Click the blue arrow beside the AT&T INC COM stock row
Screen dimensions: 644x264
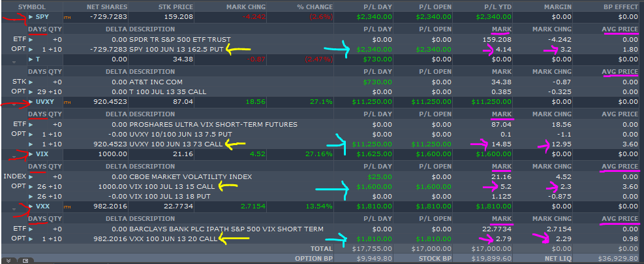tap(31, 82)
